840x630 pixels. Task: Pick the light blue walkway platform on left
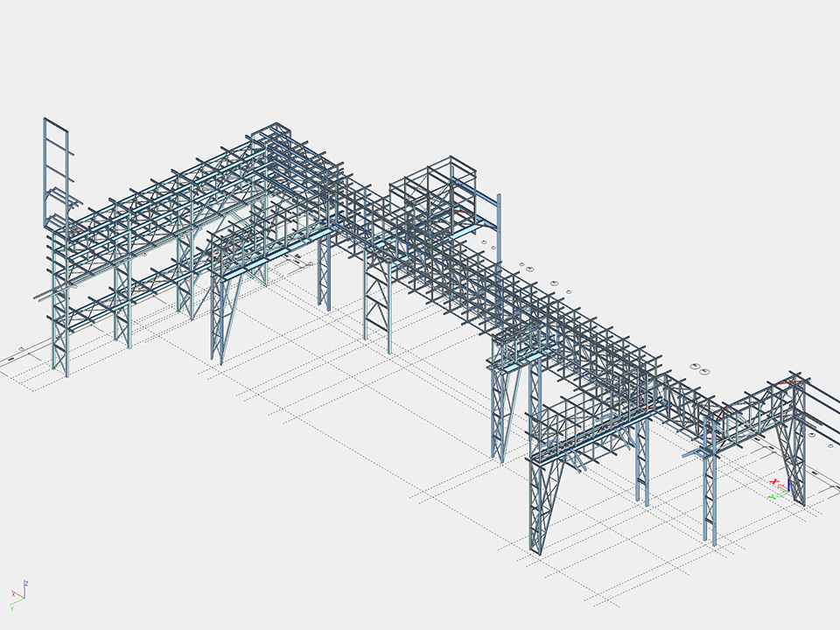[262, 260]
